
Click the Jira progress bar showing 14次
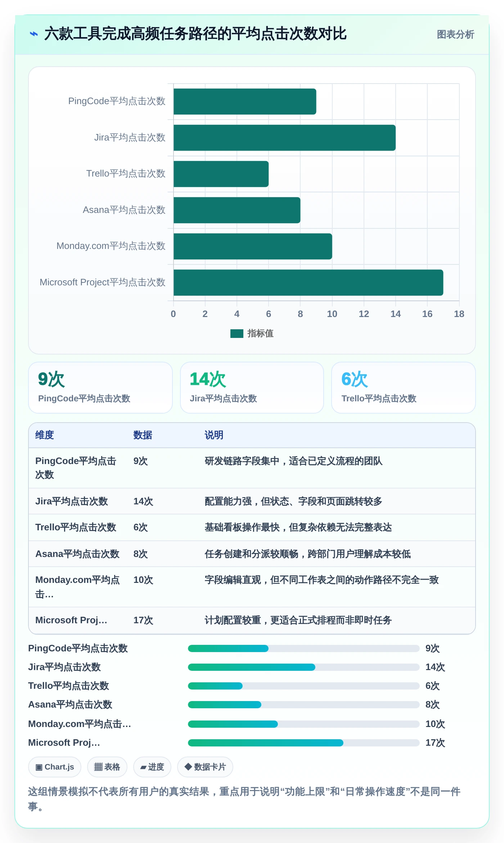point(303,667)
